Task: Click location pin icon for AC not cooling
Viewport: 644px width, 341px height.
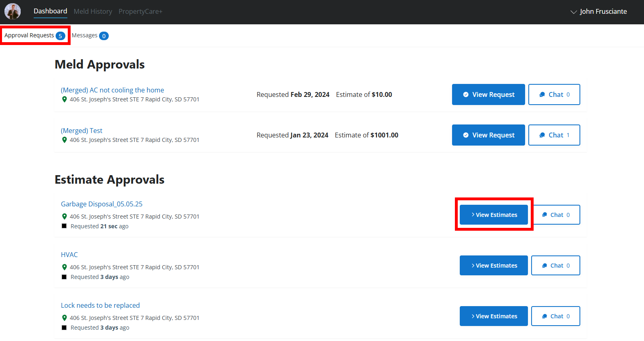Action: pyautogui.click(x=64, y=99)
